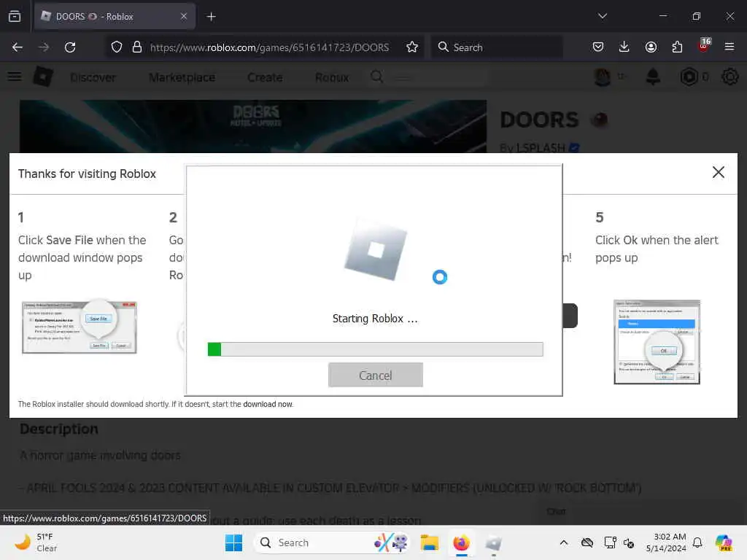This screenshot has height=560, width=747.
Task: Open the Save to Pocket icon
Action: tap(598, 47)
